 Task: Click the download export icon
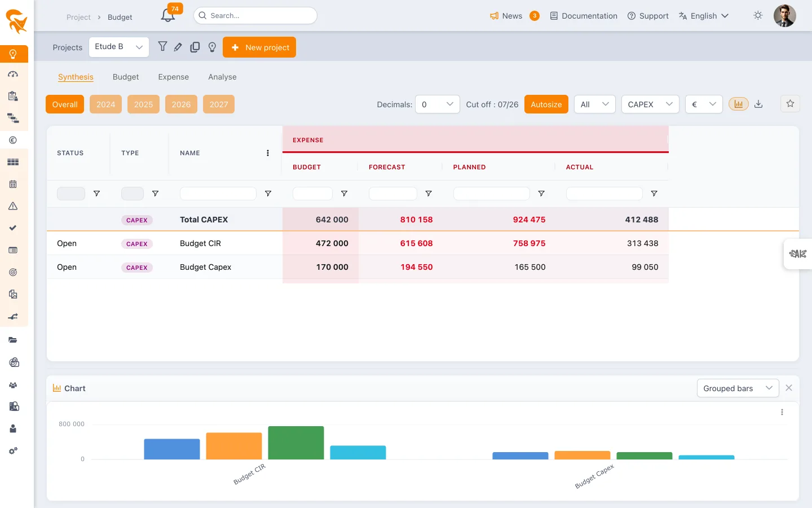point(758,104)
